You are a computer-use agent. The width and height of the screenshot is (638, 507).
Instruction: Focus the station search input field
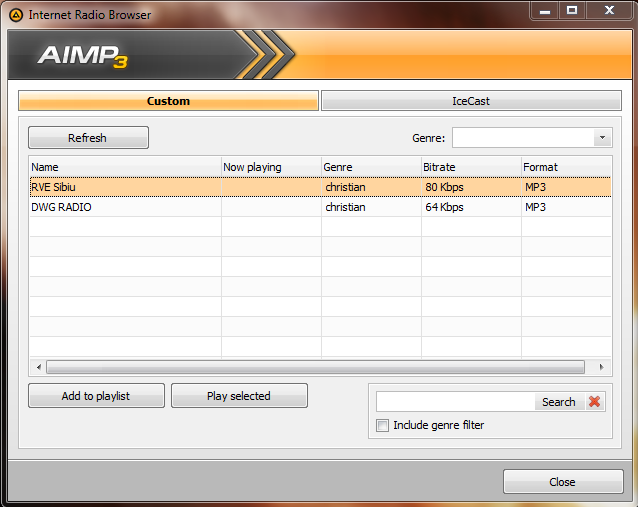[x=455, y=402]
